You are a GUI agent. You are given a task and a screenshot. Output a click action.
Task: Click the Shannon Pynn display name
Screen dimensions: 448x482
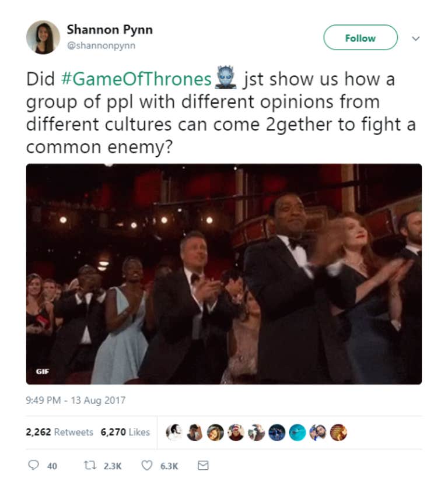tap(110, 30)
